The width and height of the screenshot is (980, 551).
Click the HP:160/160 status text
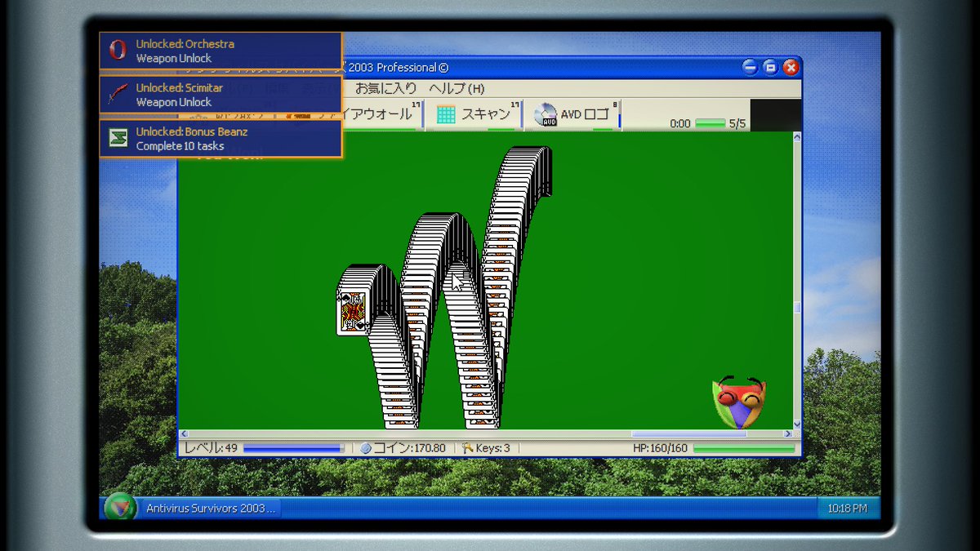(661, 448)
